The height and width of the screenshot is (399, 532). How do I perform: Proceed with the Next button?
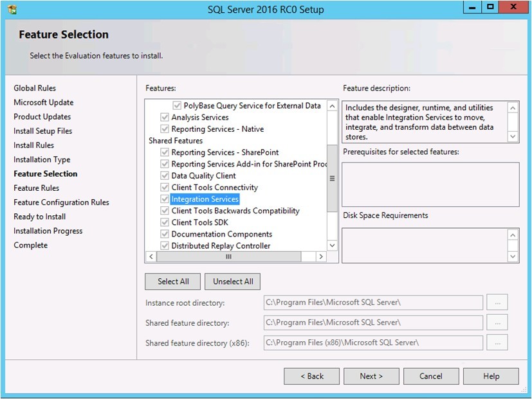pos(371,377)
